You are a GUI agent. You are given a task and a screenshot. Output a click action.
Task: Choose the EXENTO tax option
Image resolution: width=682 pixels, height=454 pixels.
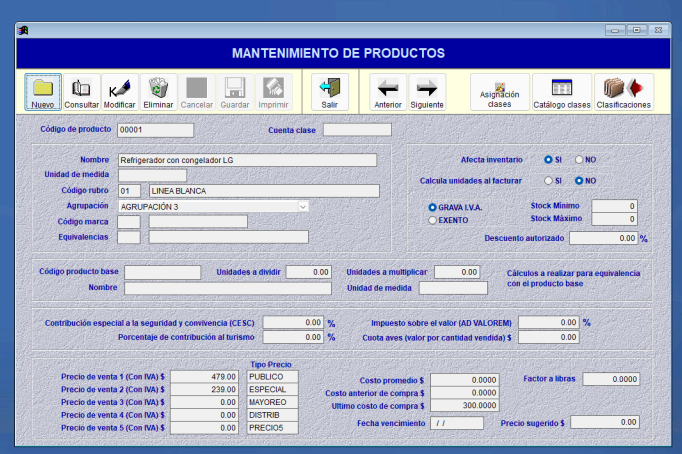coord(432,220)
